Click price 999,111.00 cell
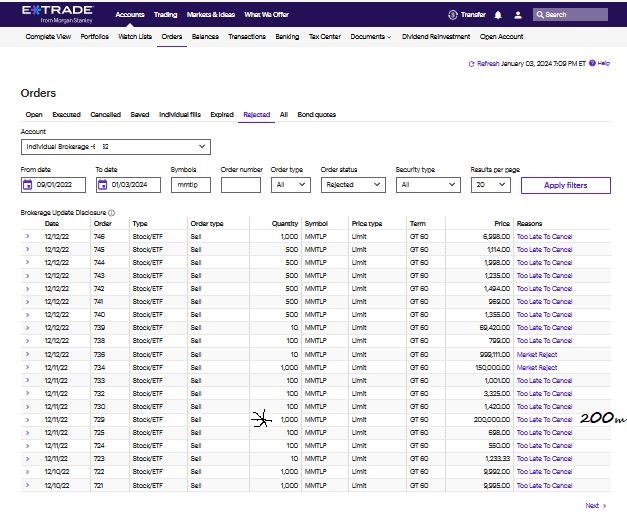This screenshot has height=527, width=627. [495, 355]
